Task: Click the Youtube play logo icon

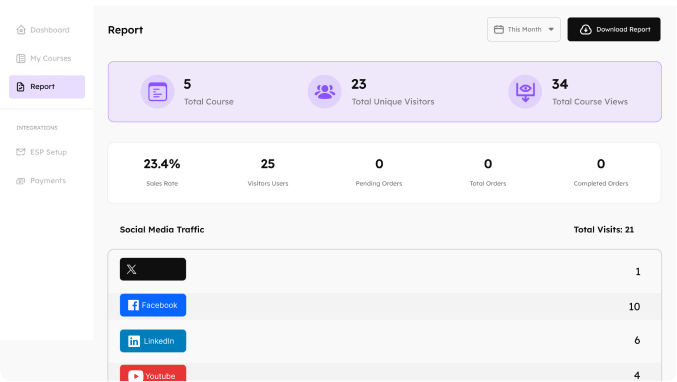Action: [x=135, y=376]
